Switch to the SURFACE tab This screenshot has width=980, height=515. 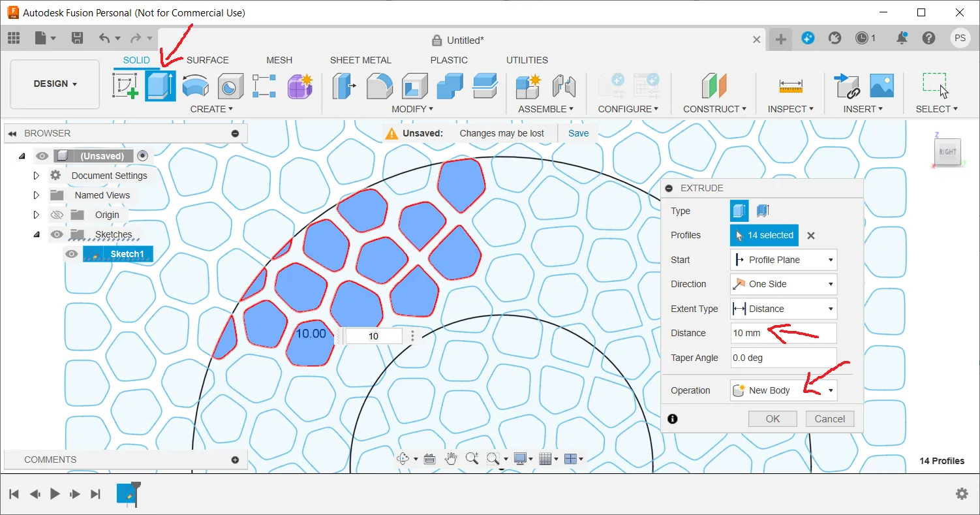click(x=207, y=60)
